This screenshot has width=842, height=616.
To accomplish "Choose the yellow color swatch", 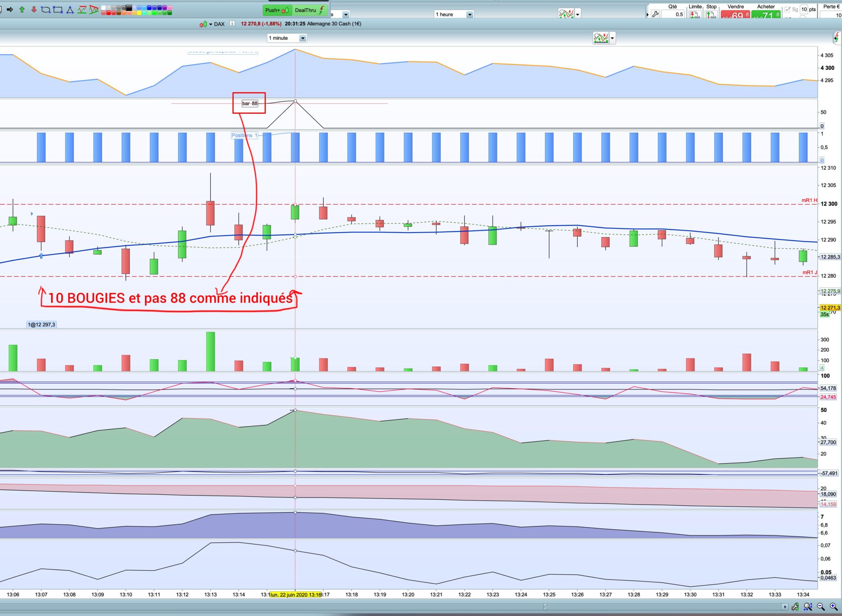I will pos(139,13).
